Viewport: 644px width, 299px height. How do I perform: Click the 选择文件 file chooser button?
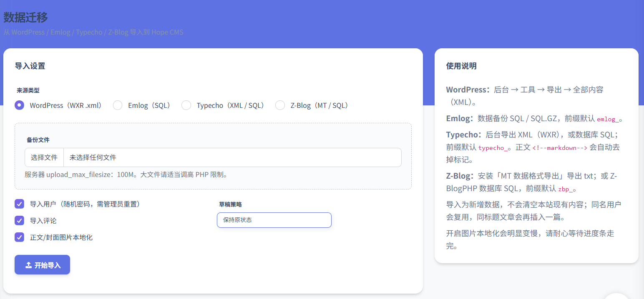[x=44, y=157]
